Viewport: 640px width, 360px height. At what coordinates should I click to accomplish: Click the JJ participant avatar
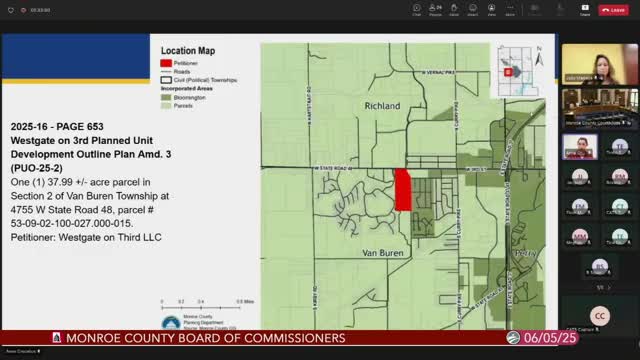(x=580, y=176)
